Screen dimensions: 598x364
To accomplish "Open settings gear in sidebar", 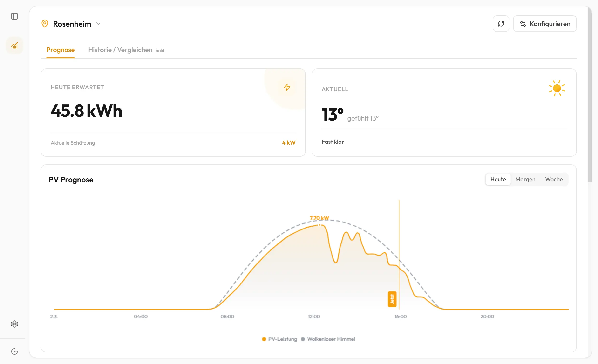I will 14,324.
